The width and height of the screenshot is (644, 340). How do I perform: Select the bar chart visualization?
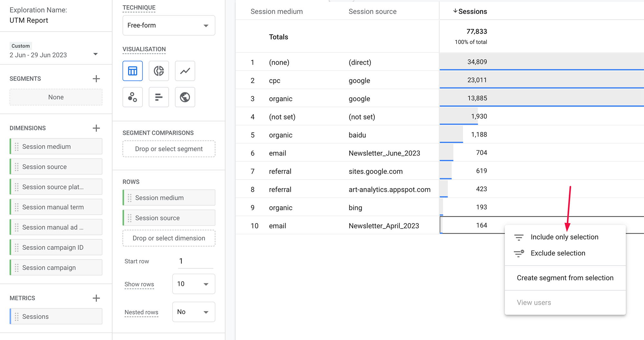[158, 97]
